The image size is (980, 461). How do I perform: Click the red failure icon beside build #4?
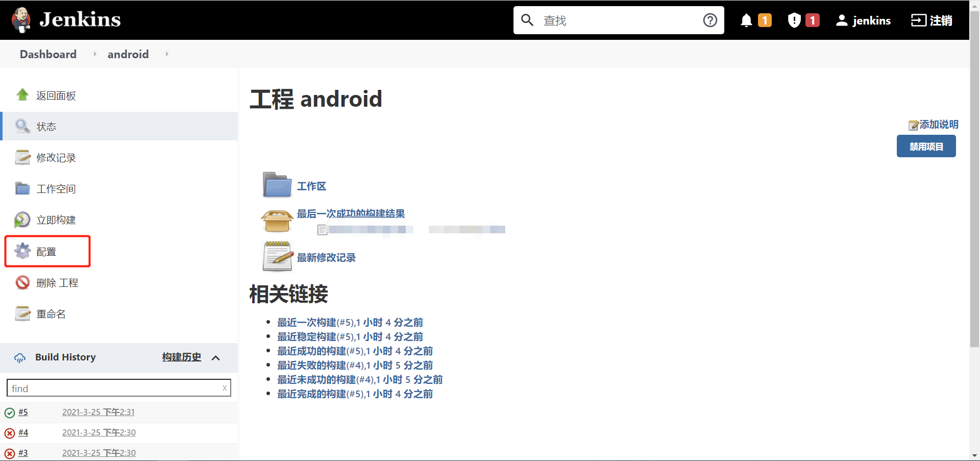point(10,432)
